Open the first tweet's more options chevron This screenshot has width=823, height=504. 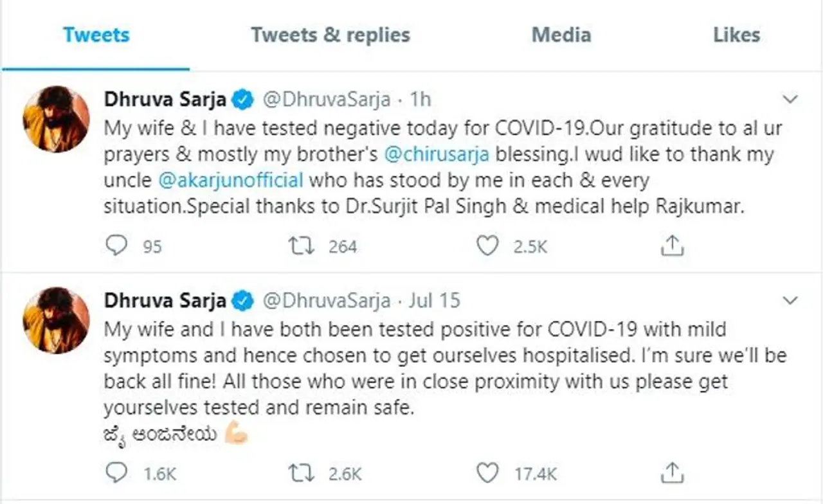click(x=790, y=100)
